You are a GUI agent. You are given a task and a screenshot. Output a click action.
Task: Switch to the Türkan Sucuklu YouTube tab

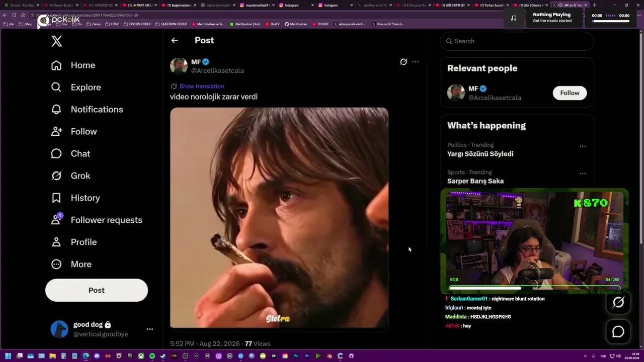tap(491, 5)
